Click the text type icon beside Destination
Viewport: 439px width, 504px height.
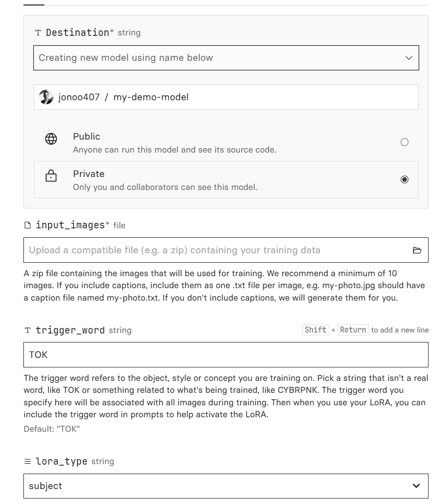(x=38, y=33)
